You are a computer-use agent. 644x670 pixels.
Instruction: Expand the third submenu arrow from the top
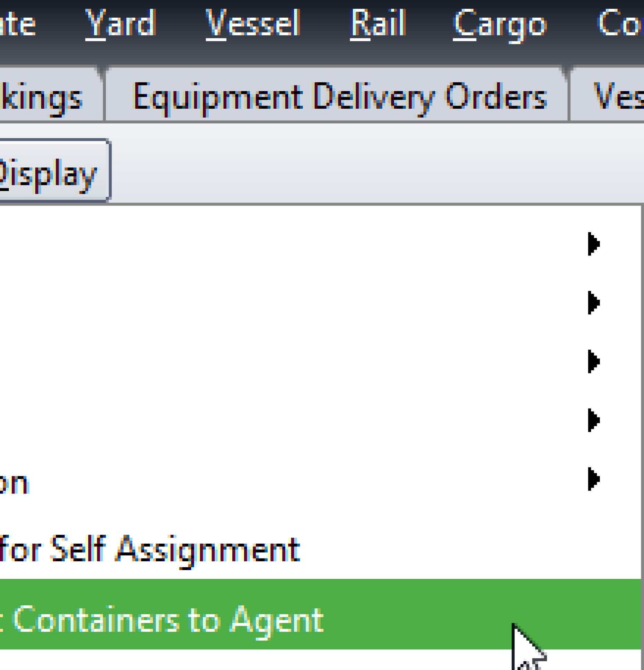(593, 362)
